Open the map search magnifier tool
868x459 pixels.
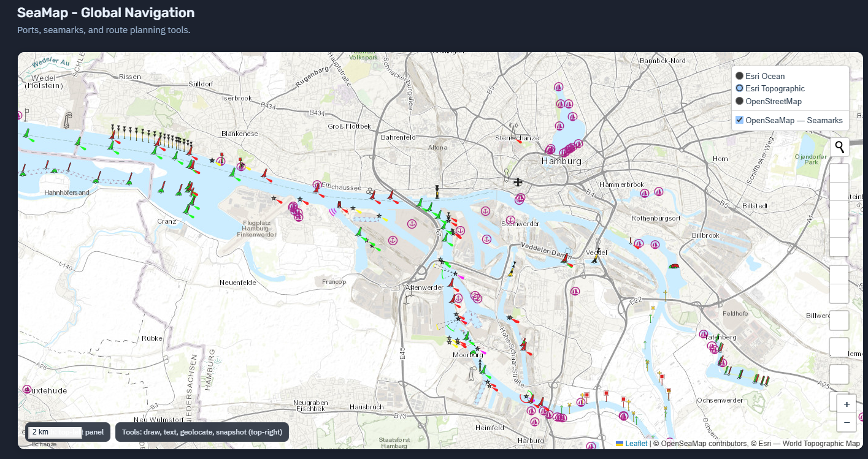839,147
